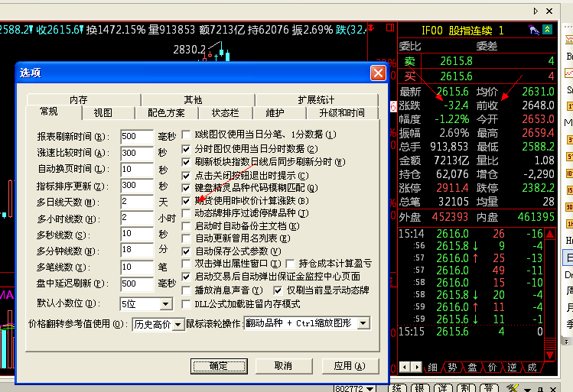Open the 升级和时间 tab

[342, 113]
